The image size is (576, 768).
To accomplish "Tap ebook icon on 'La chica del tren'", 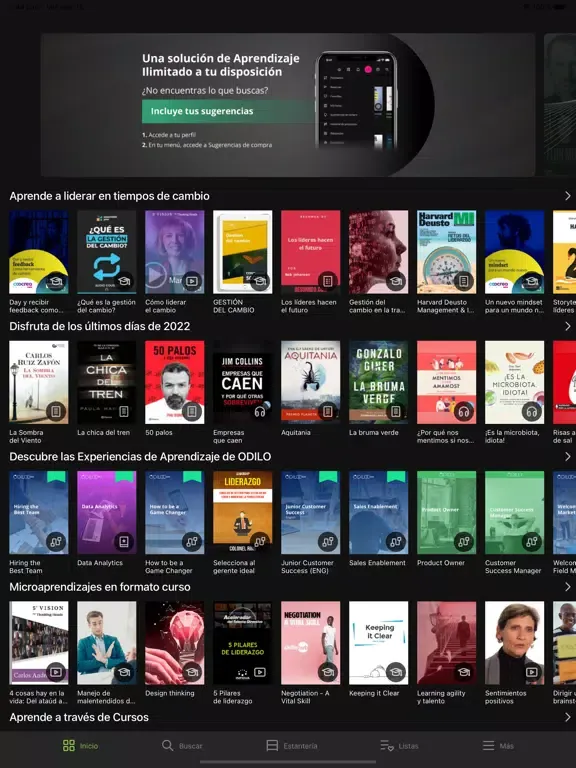I will click(x=124, y=411).
